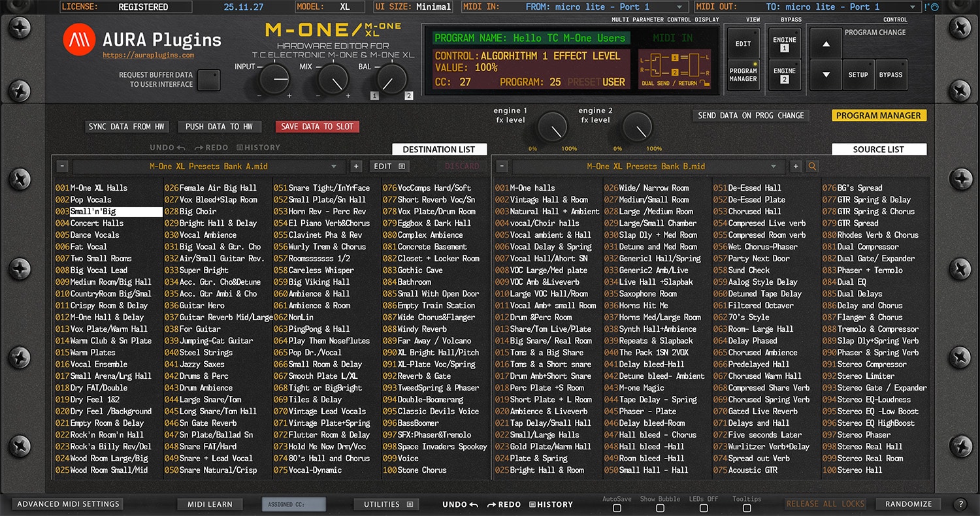Screen dimensions: 980x516
Task: Click the minus button beside Bank B file
Action: coord(500,167)
